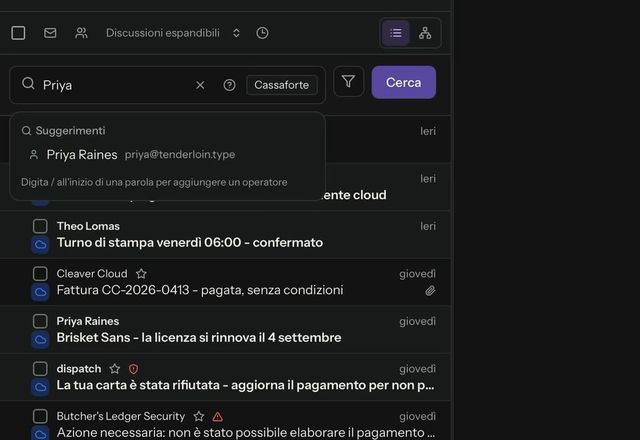
Task: Click the attachment paperclip on the Fattura email
Action: (430, 291)
